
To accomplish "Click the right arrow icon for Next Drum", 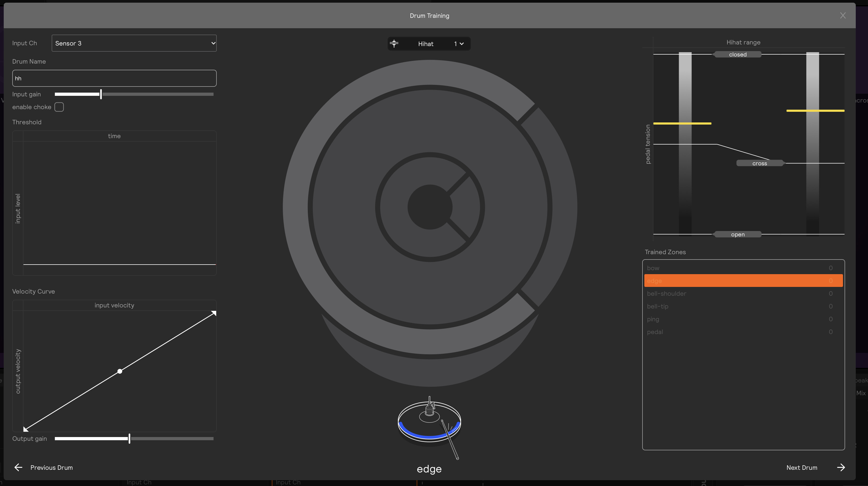I will [x=841, y=467].
